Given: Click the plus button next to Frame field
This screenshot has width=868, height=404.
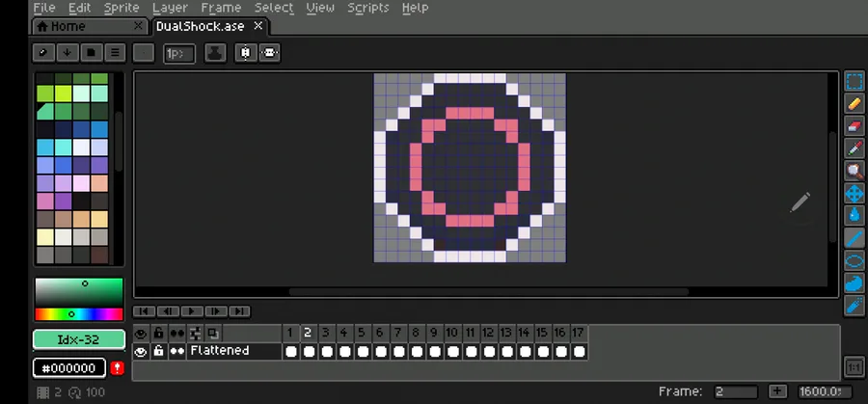Looking at the screenshot, I should (777, 391).
